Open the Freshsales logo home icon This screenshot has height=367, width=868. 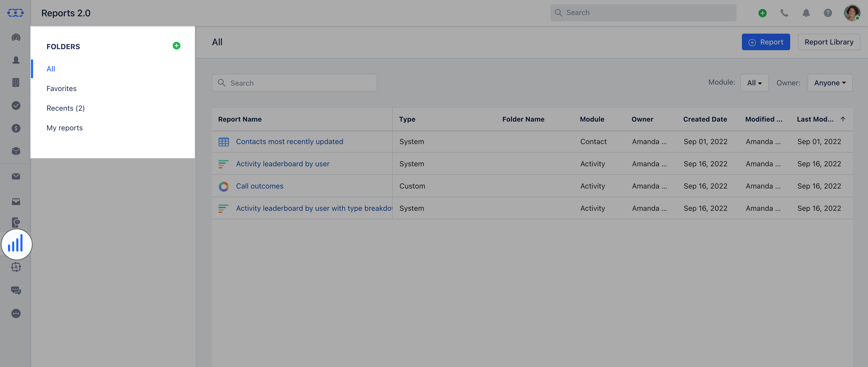[x=16, y=13]
